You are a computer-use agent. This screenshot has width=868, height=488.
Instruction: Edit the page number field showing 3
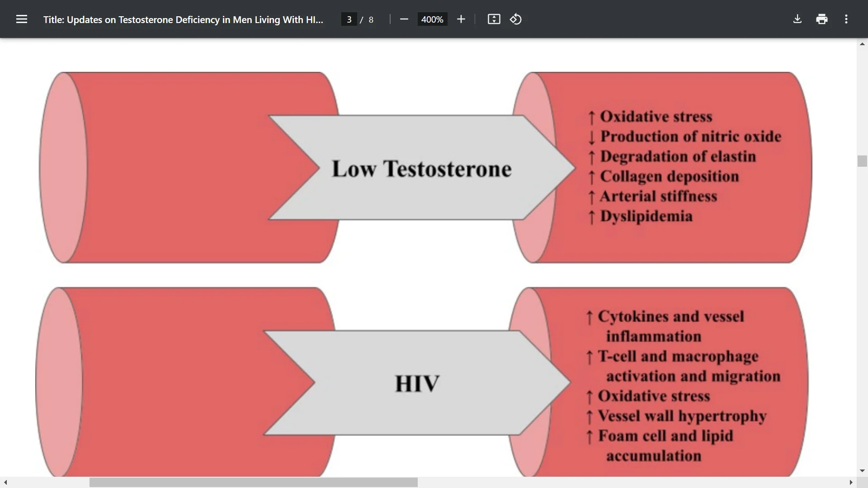348,19
